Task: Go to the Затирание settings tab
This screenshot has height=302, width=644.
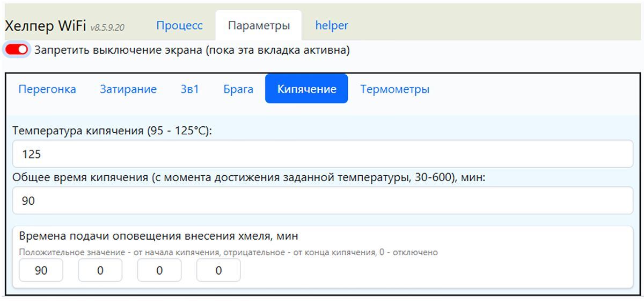Action: pos(128,89)
